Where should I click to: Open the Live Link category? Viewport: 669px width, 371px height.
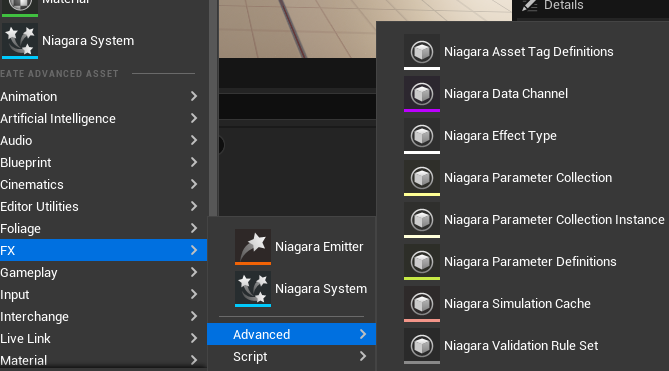click(103, 339)
